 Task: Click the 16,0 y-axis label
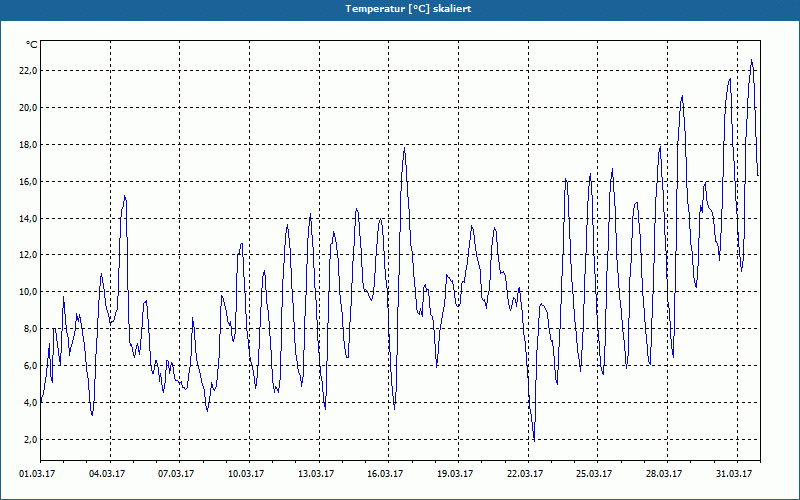pos(28,182)
